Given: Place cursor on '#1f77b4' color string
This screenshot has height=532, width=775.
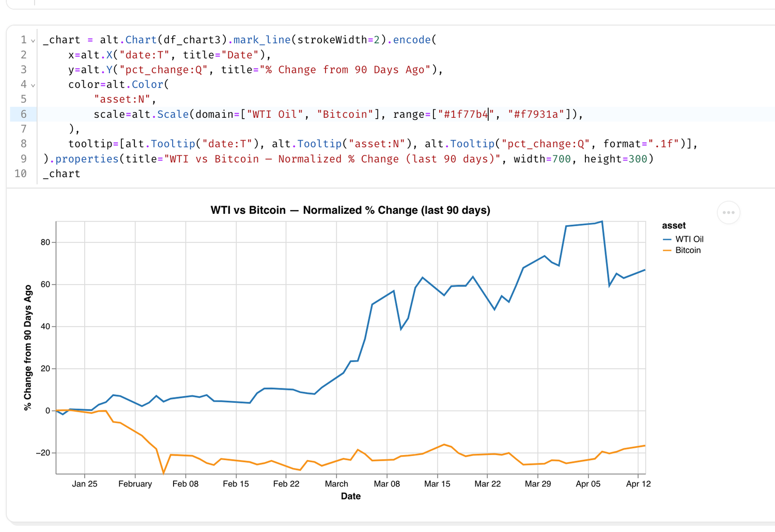Looking at the screenshot, I should click(466, 114).
